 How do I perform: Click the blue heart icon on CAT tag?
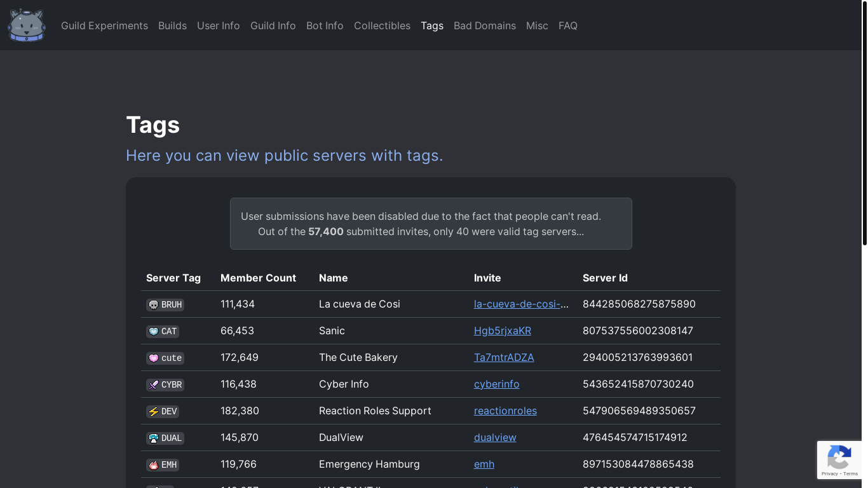coord(153,332)
